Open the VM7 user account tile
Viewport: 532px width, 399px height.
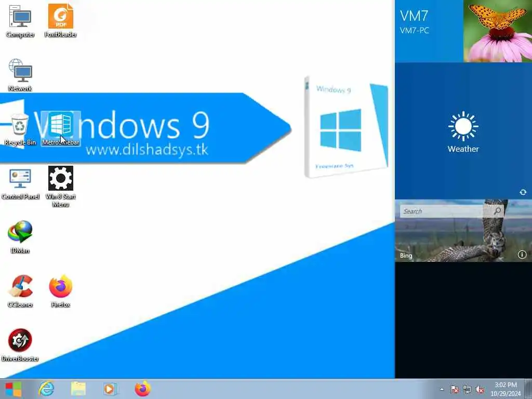[x=429, y=31]
